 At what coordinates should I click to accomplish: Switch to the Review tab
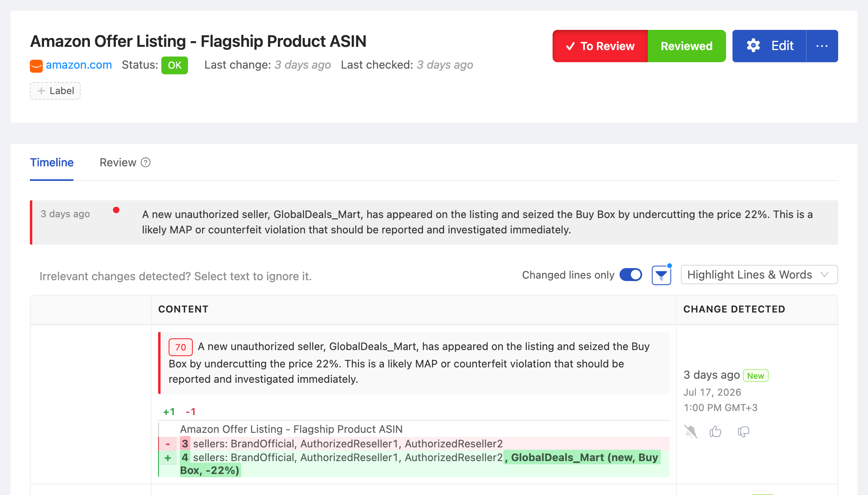click(118, 162)
